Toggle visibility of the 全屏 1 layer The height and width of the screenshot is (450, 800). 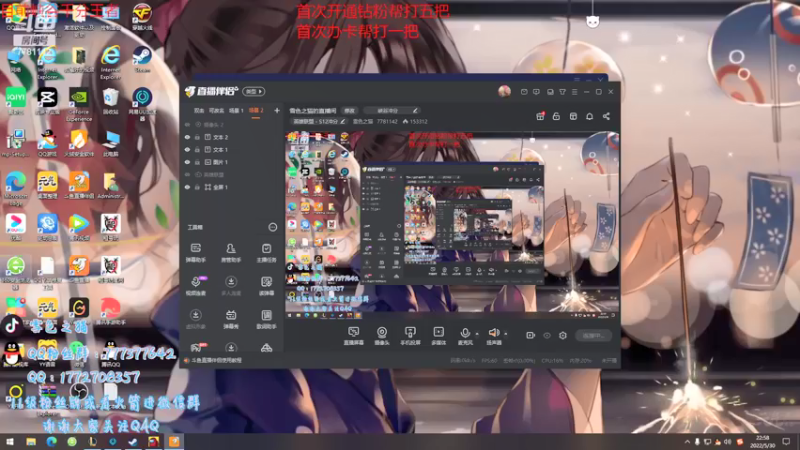[x=187, y=187]
